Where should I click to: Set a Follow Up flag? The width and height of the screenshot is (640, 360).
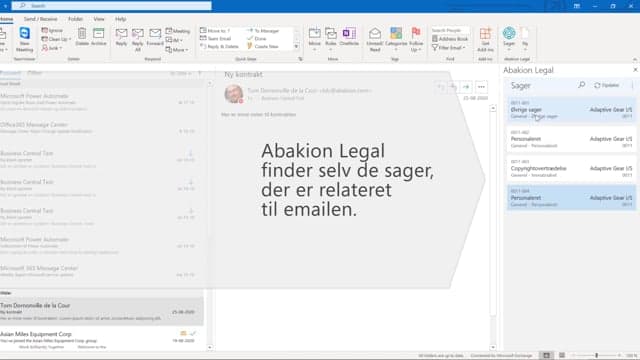[416, 40]
